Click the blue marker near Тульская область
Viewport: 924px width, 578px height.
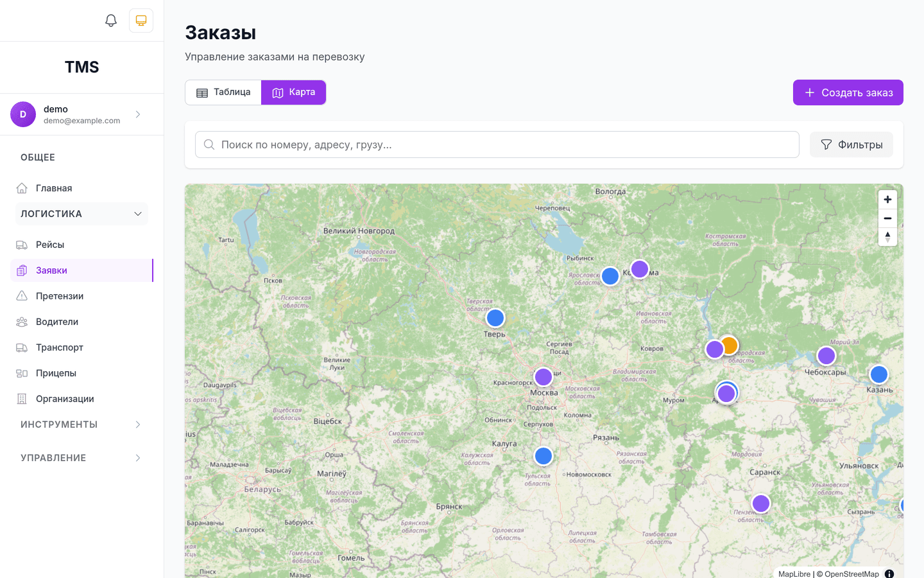tap(543, 456)
